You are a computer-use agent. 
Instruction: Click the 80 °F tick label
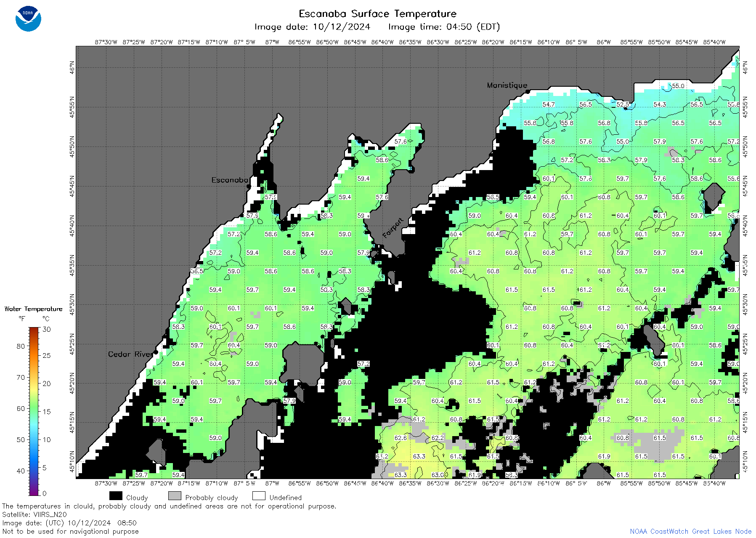[x=21, y=346]
